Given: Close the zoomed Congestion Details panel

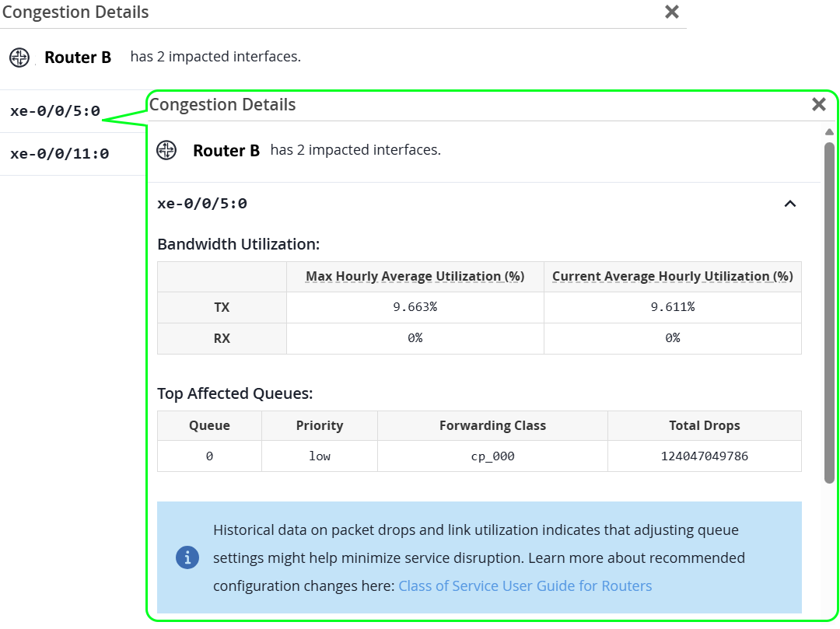Looking at the screenshot, I should point(818,104).
